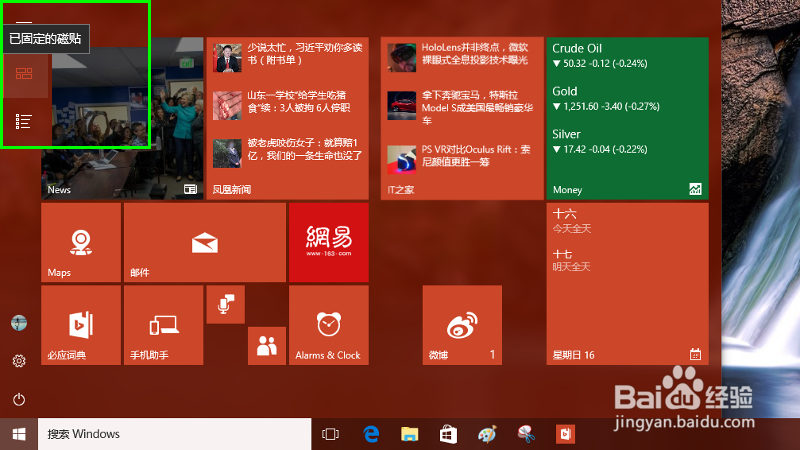Open the hamburger menu at top

click(x=23, y=22)
